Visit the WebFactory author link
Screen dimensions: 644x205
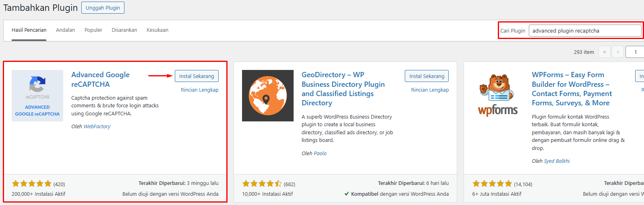(x=97, y=126)
